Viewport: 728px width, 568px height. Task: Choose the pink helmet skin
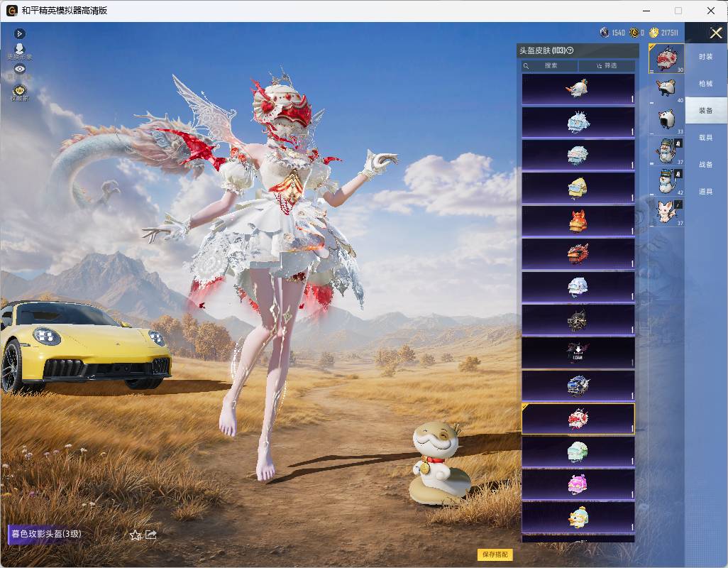(578, 484)
